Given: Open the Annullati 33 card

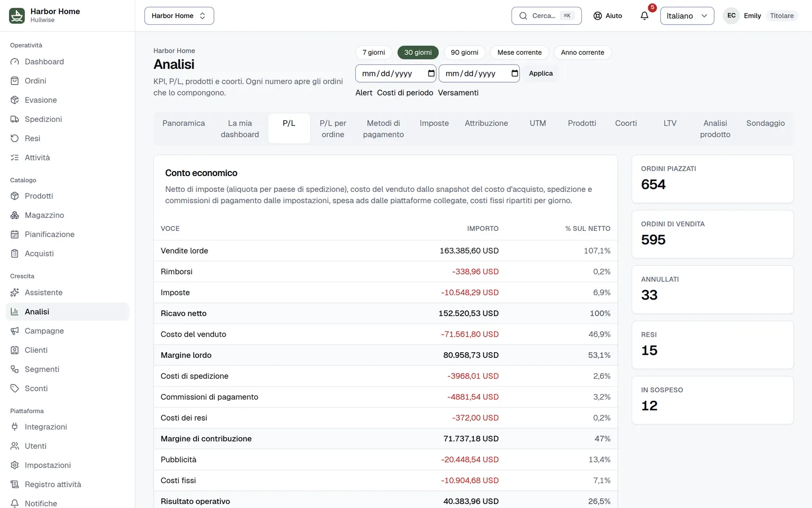Looking at the screenshot, I should point(713,290).
